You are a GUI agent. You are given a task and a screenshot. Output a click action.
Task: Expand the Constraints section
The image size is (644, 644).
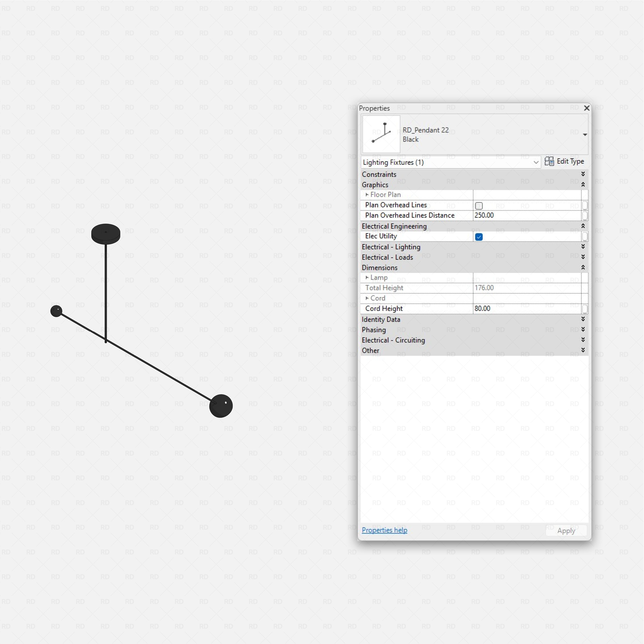(583, 174)
